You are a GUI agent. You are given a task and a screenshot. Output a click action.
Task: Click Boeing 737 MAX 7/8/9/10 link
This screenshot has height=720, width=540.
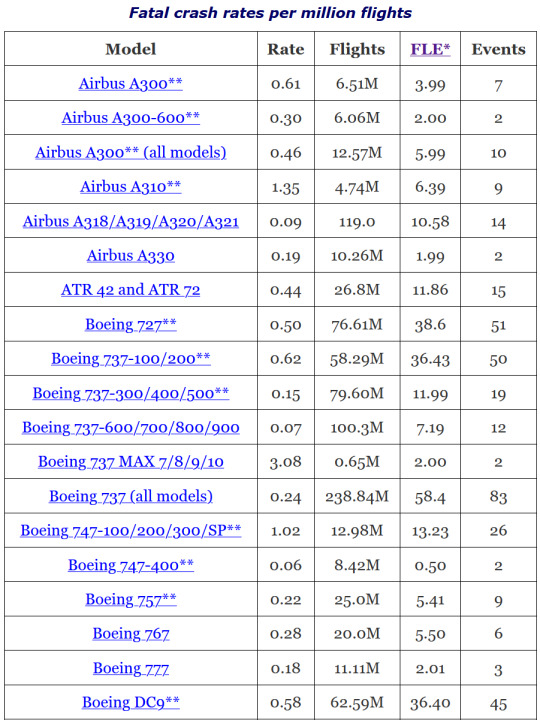[130, 462]
